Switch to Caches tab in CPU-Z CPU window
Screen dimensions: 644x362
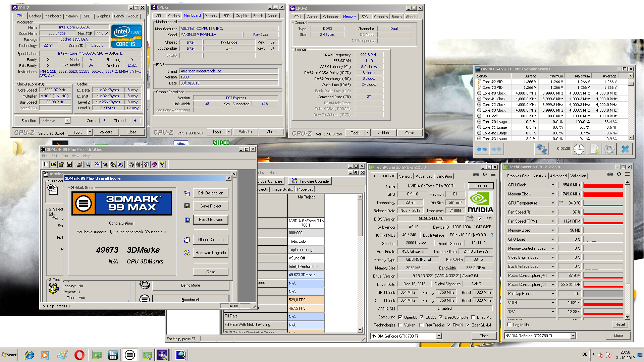pos(35,16)
